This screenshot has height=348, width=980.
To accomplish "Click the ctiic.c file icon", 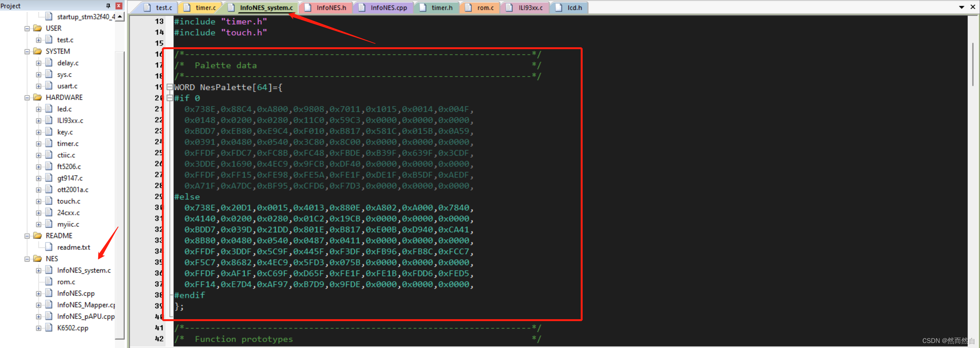I will click(49, 154).
